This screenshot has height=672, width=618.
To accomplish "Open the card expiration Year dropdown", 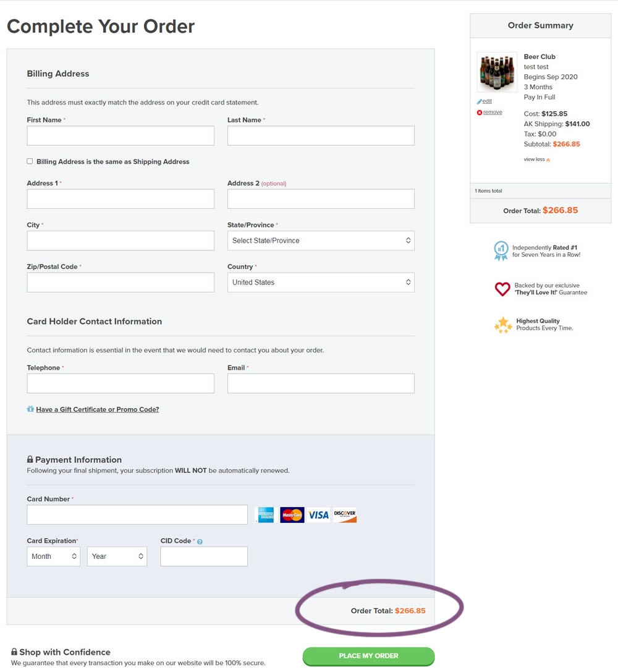I will pos(117,556).
